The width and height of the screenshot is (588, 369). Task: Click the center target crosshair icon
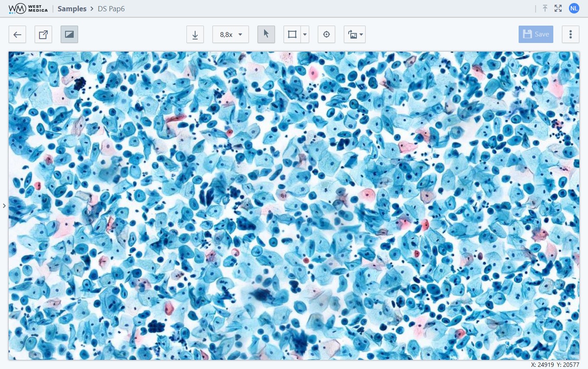pos(327,35)
